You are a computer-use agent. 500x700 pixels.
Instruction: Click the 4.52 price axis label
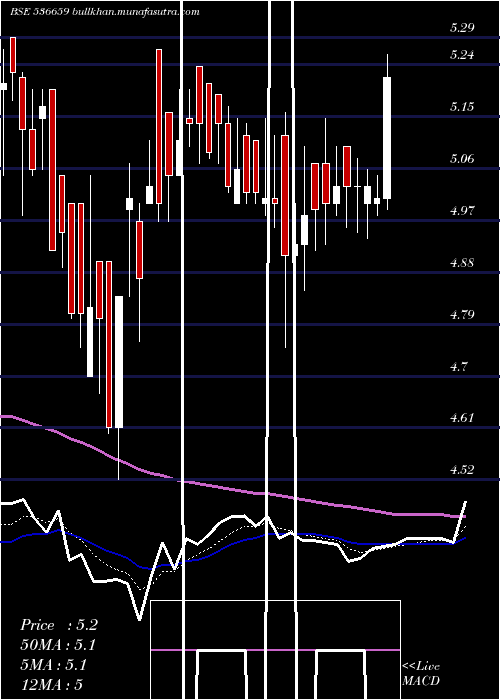tap(462, 470)
